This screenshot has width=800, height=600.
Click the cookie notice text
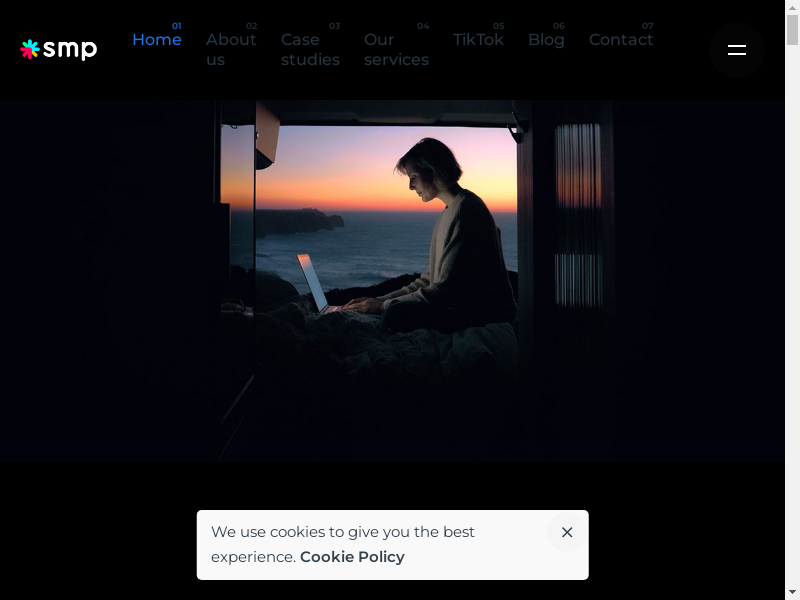coord(343,544)
